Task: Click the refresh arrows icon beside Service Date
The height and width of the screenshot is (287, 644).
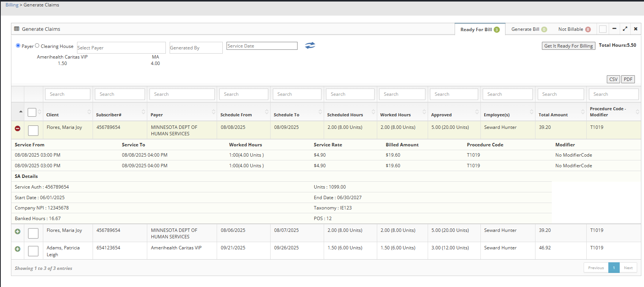Action: coord(310,46)
